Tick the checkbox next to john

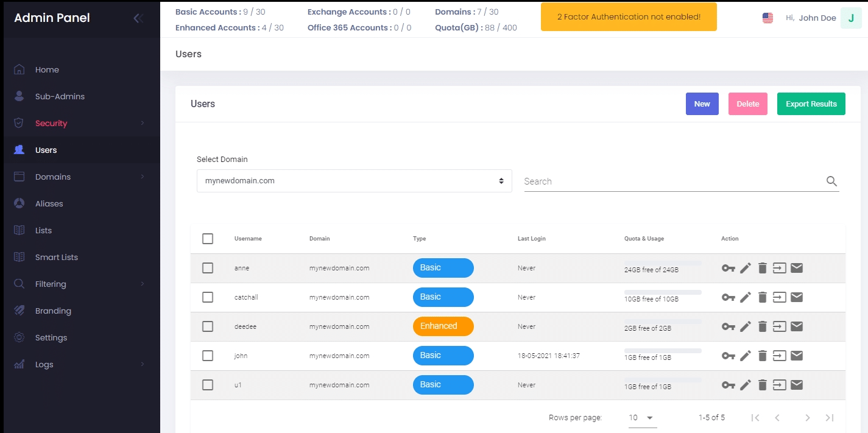208,356
